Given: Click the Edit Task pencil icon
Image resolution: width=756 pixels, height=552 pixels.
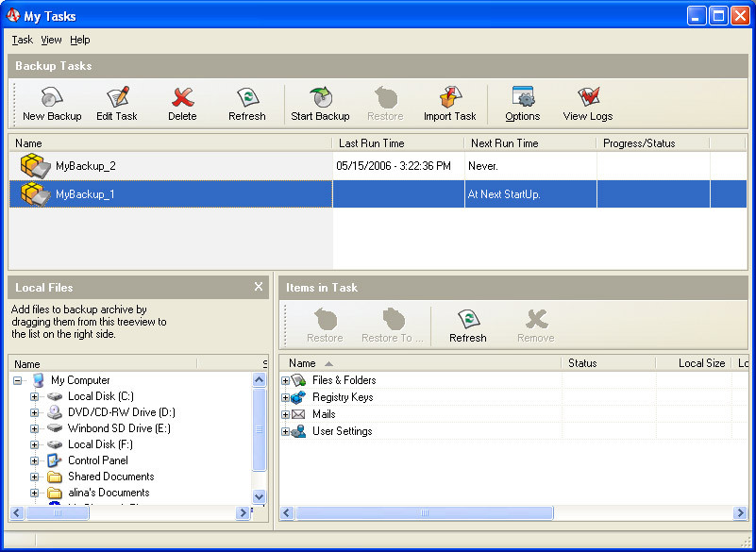Looking at the screenshot, I should point(118,97).
